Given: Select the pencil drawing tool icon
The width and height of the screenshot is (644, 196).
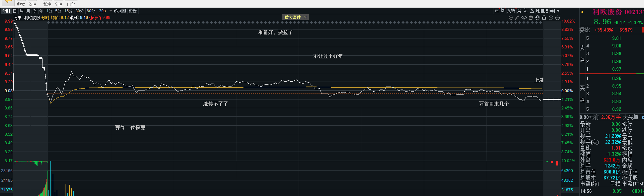Looking at the screenshot, I should [517, 18].
